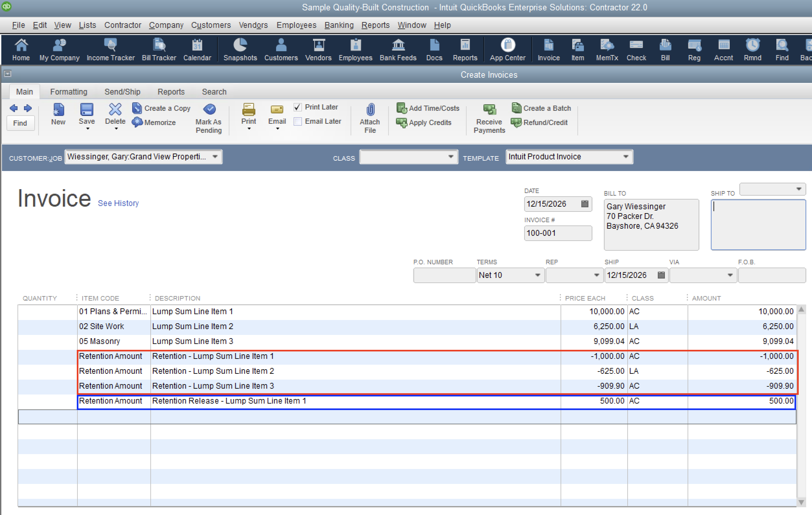The image size is (812, 515).
Task: Open the Vendors center icon
Action: (x=318, y=50)
